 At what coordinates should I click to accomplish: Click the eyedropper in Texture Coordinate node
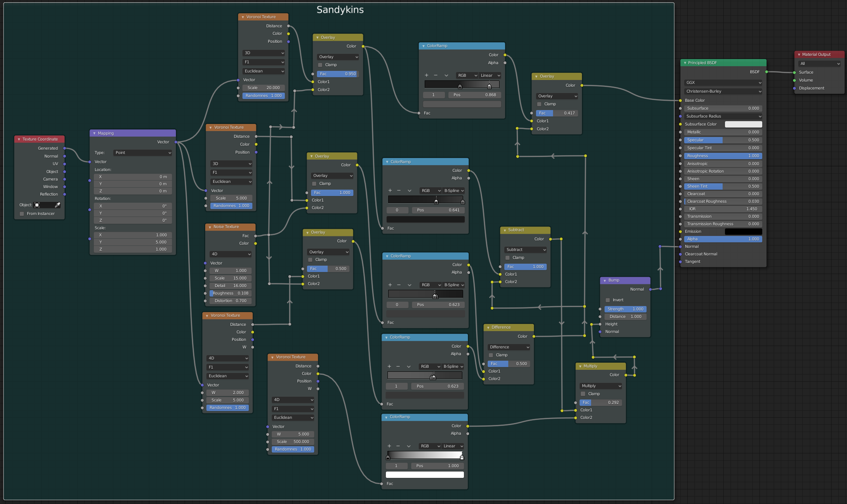tap(57, 205)
